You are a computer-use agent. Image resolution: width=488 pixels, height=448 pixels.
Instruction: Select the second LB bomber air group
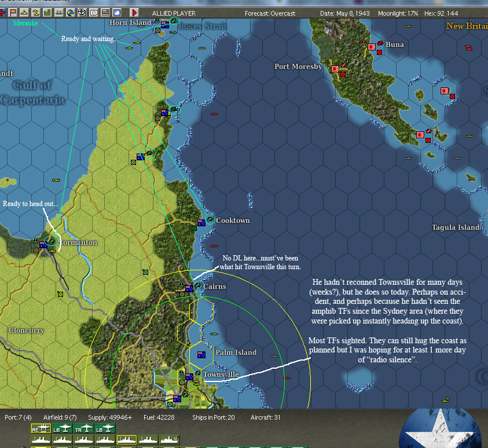(105, 429)
